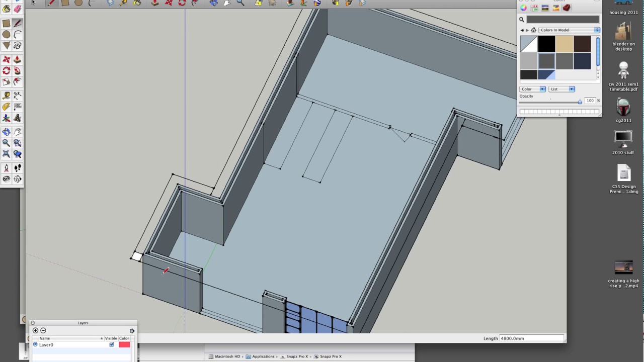Pick the black color swatch
644x362 pixels.
pyautogui.click(x=546, y=44)
